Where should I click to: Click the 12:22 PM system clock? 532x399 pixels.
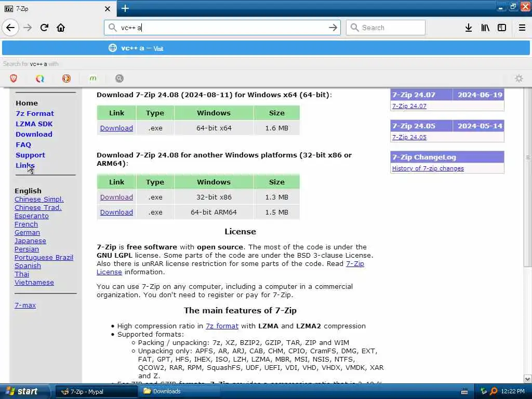coord(513,391)
